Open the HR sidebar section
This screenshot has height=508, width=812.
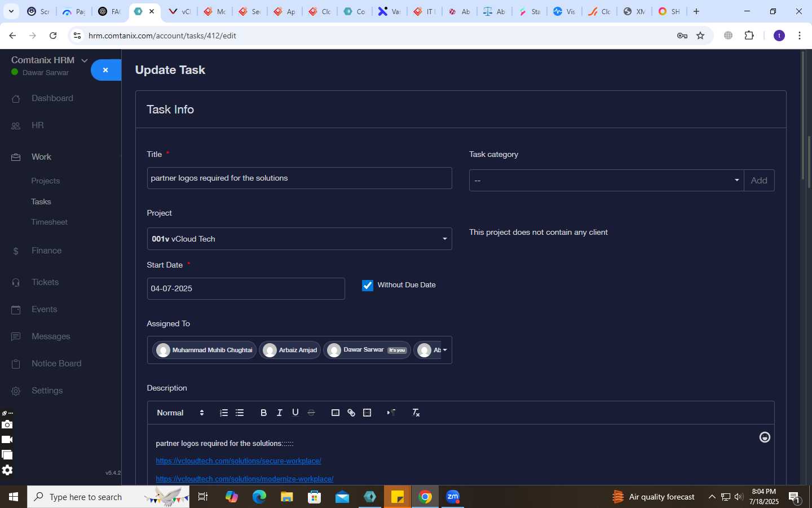click(x=38, y=125)
